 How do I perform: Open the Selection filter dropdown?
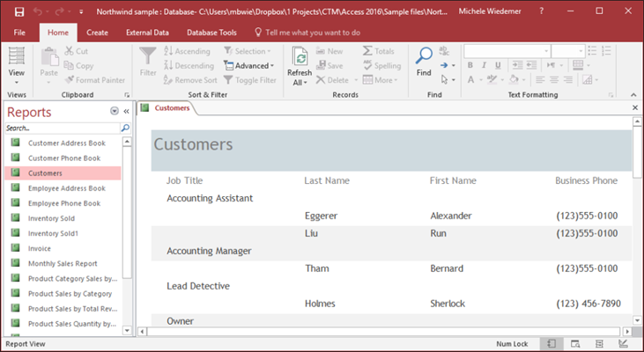point(248,51)
